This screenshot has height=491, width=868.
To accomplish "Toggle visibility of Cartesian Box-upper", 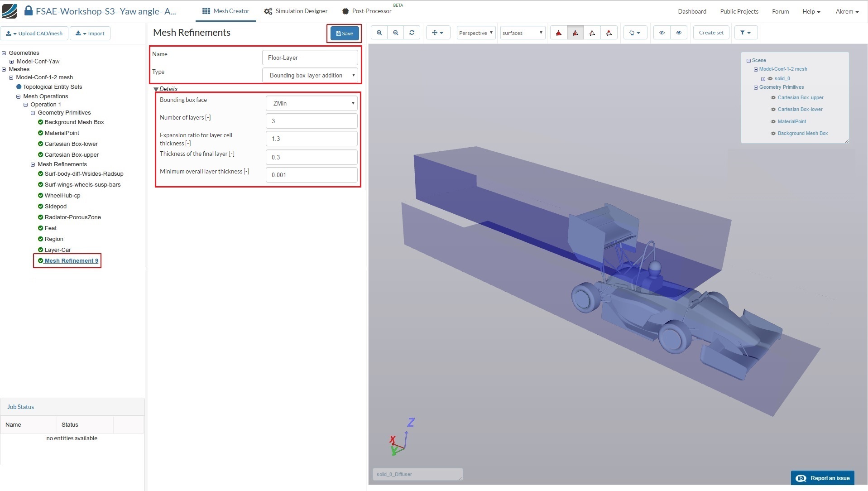I will (773, 98).
